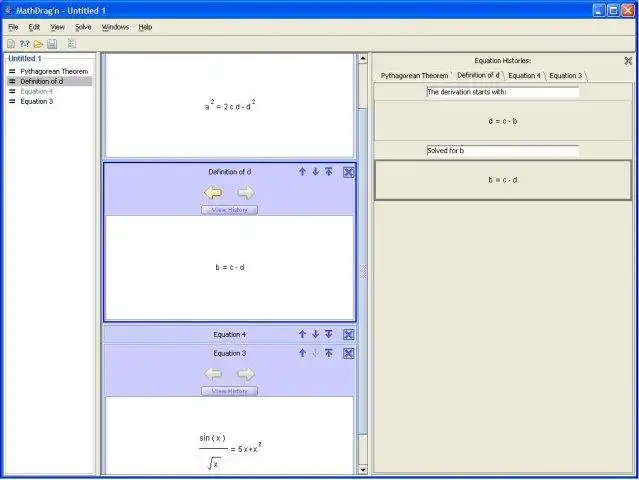Click the new document toolbar icon
The image size is (639, 480).
coord(11,44)
